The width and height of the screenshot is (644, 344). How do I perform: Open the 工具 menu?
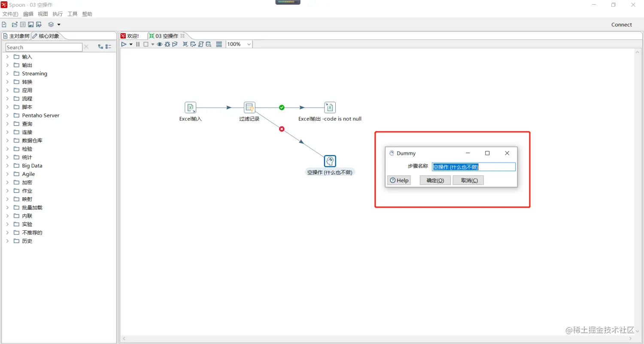[x=73, y=14]
